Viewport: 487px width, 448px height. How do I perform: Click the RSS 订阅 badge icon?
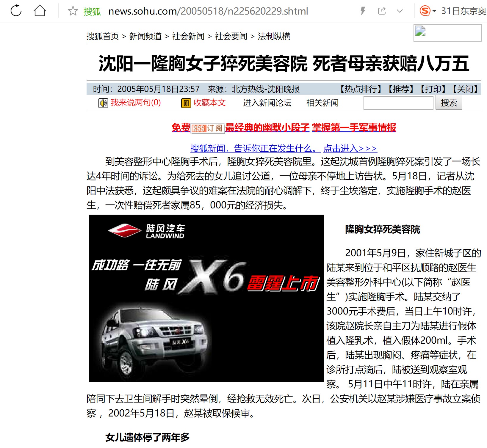[x=207, y=128]
